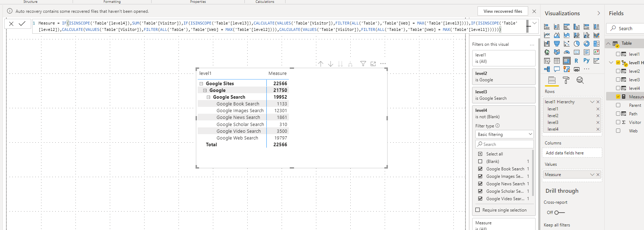This screenshot has height=230, width=644.
Task: Open the Filter type dropdown
Action: pos(504,134)
